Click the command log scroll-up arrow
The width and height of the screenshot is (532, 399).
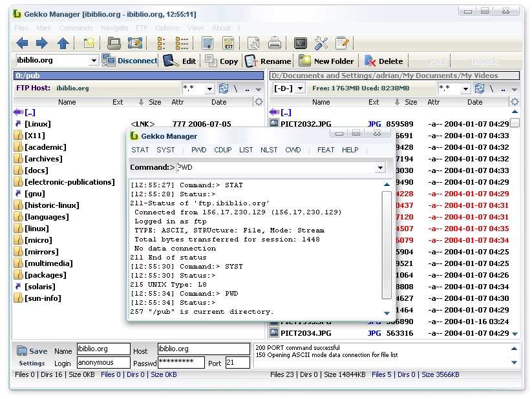pyautogui.click(x=387, y=185)
